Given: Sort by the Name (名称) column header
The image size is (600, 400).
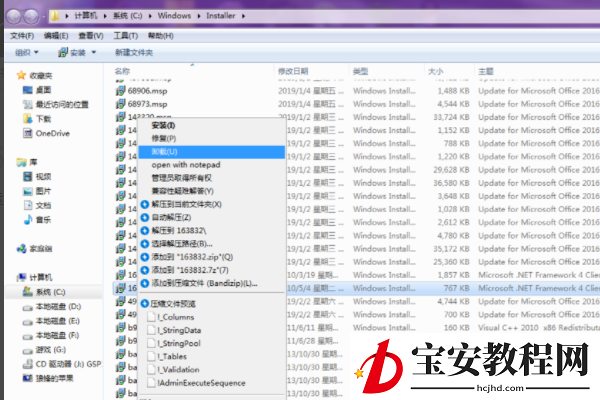Looking at the screenshot, I should point(194,71).
